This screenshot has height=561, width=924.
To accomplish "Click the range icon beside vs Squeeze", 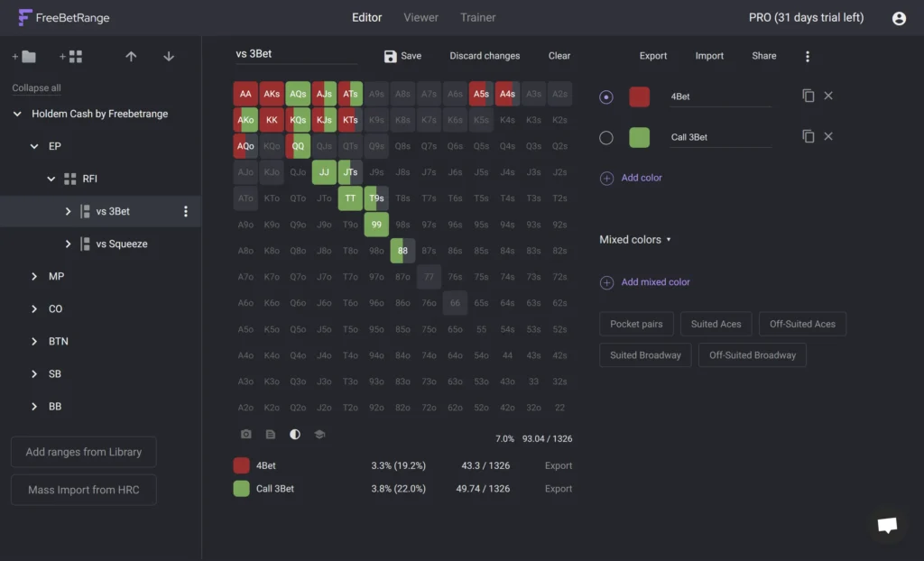I will pos(85,244).
